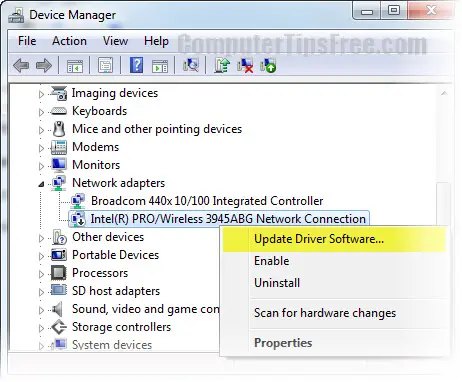Click Update Driver Software toolbar icon

point(222,65)
